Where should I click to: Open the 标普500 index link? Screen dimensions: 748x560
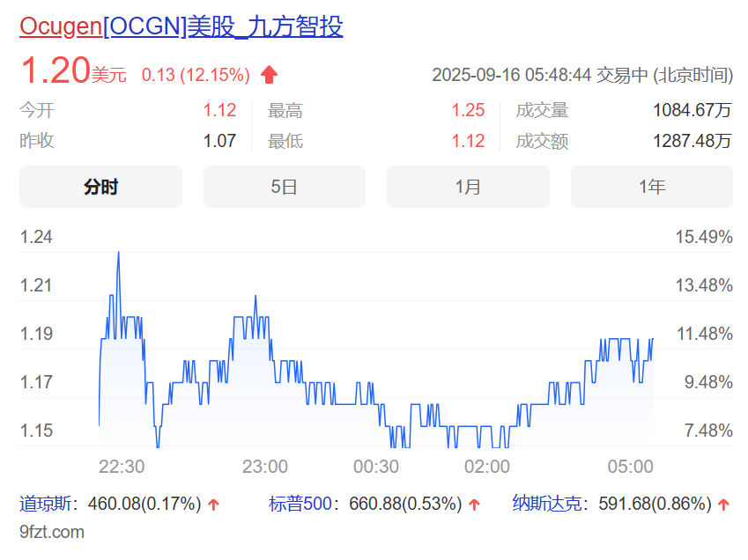click(x=300, y=504)
